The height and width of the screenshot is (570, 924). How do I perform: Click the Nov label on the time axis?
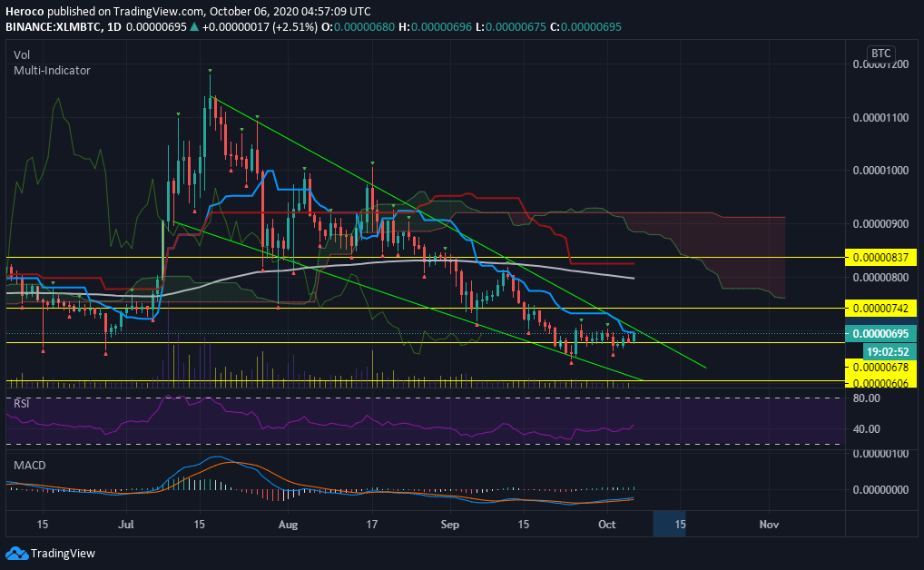click(769, 524)
